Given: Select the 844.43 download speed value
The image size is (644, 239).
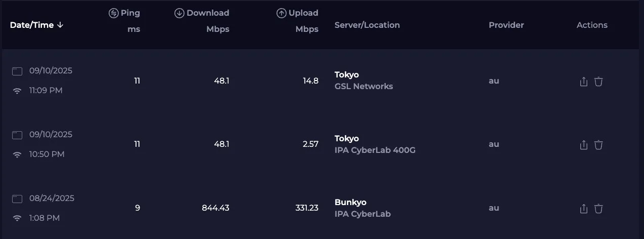Looking at the screenshot, I should pos(215,208).
